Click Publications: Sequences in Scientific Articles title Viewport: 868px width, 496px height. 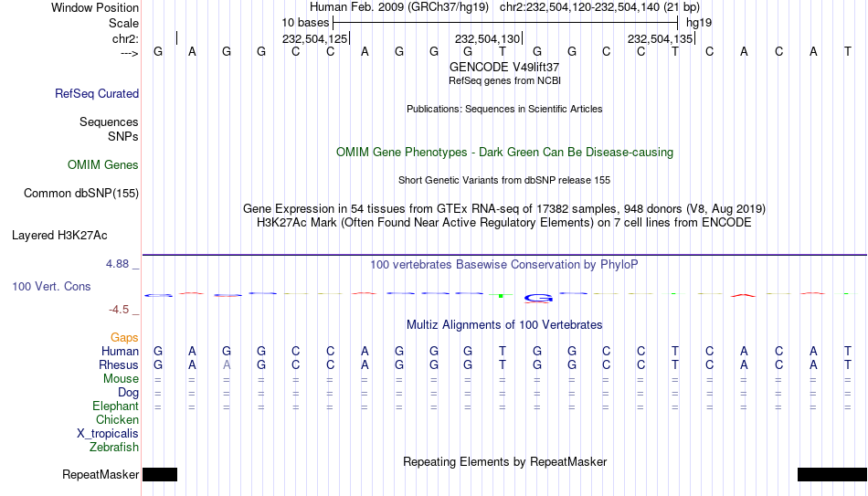504,109
